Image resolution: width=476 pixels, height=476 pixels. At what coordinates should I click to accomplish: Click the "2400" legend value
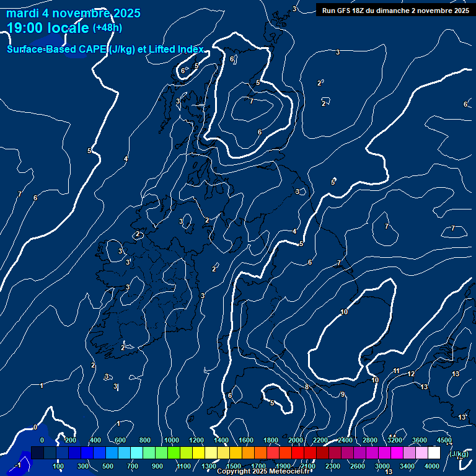[345, 440]
